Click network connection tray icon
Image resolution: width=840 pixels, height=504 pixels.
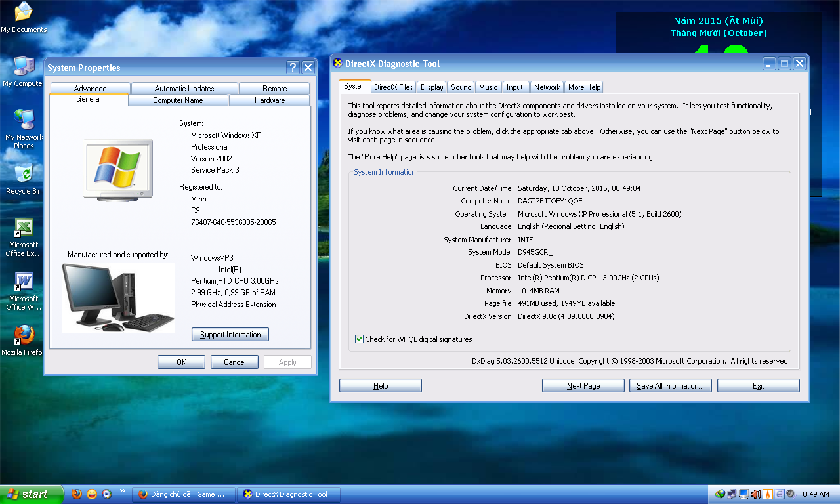point(732,494)
